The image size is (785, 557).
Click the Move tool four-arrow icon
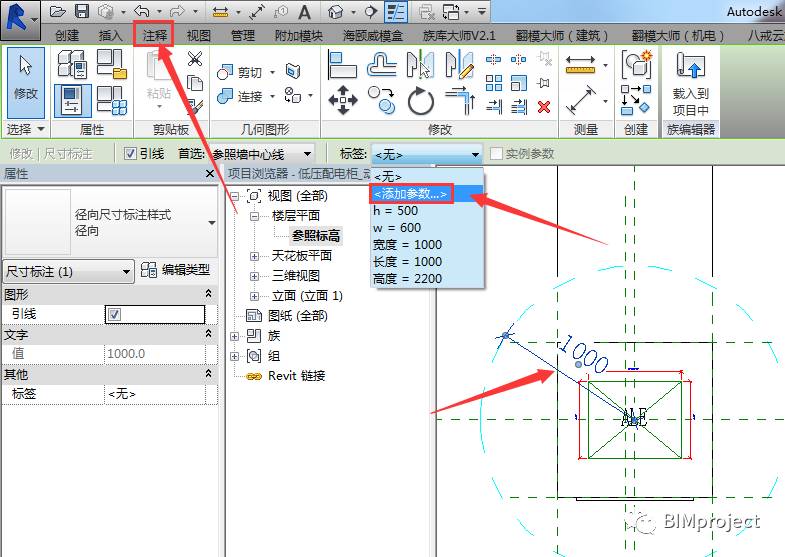343,99
